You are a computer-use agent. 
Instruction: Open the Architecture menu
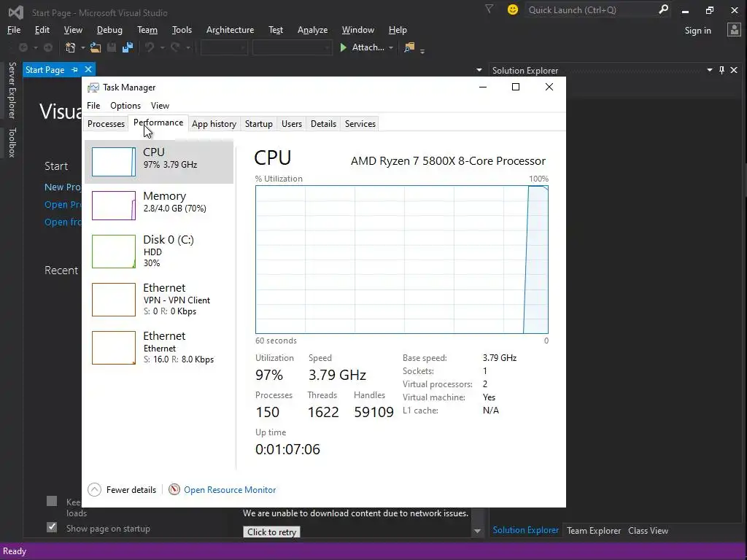[230, 30]
